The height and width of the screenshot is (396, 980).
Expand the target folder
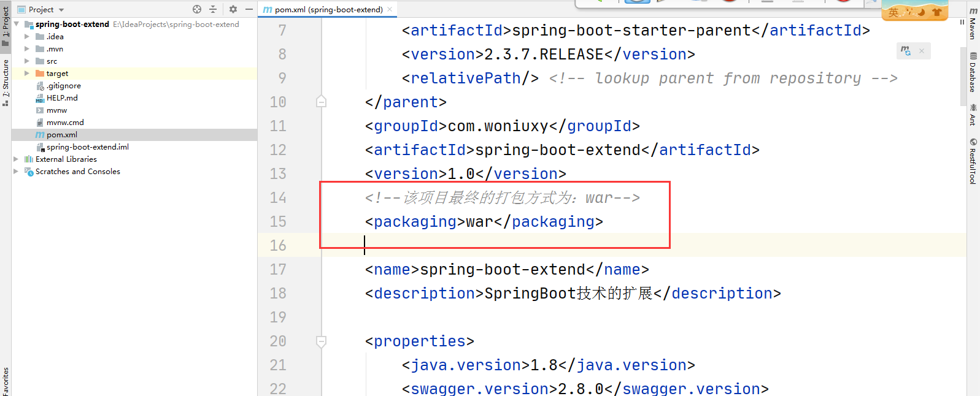point(26,74)
